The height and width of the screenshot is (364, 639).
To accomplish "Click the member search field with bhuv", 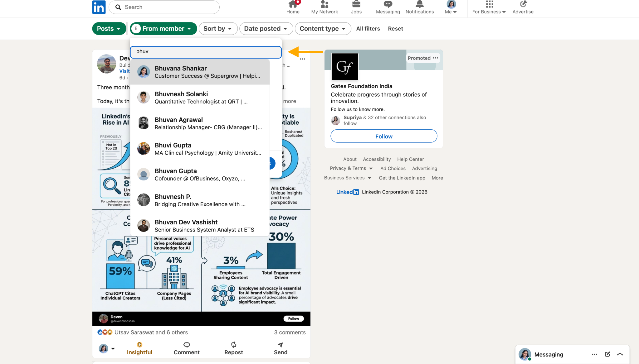I will click(x=206, y=52).
